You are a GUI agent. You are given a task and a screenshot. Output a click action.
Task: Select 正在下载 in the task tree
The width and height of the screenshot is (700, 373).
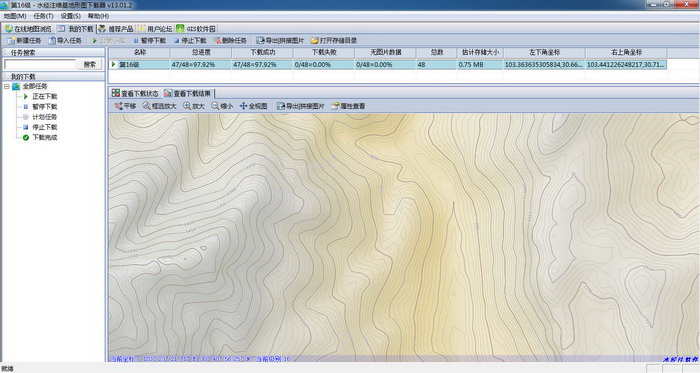45,96
